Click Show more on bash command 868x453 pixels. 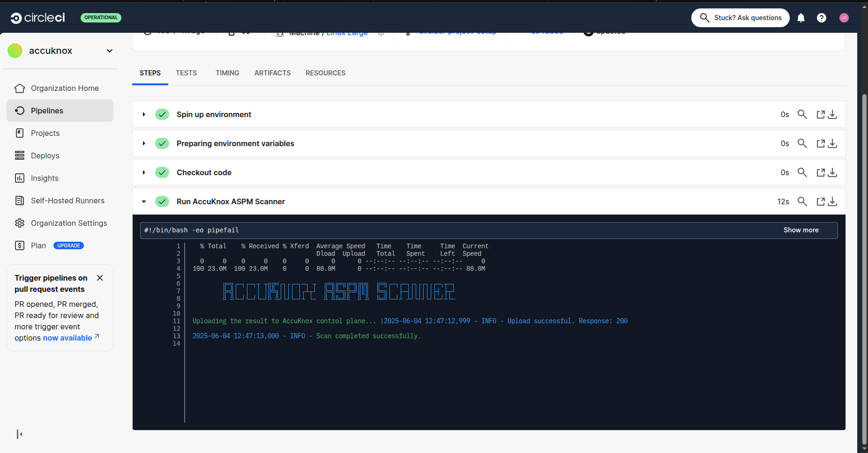coord(801,230)
